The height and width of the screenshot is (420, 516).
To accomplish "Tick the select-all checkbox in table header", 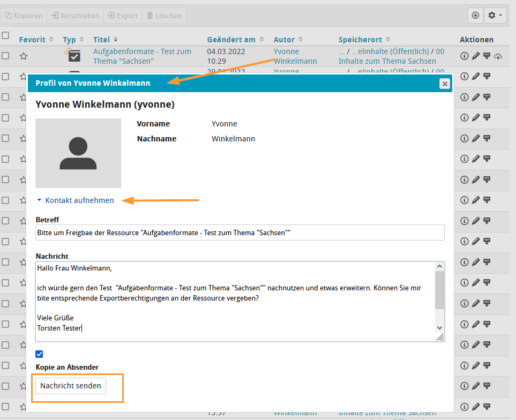I will (5, 35).
